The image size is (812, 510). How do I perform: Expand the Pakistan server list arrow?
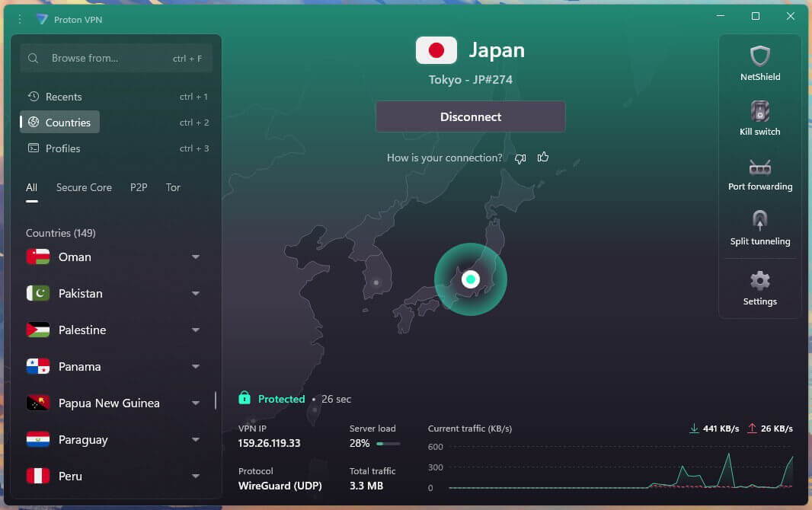(195, 293)
